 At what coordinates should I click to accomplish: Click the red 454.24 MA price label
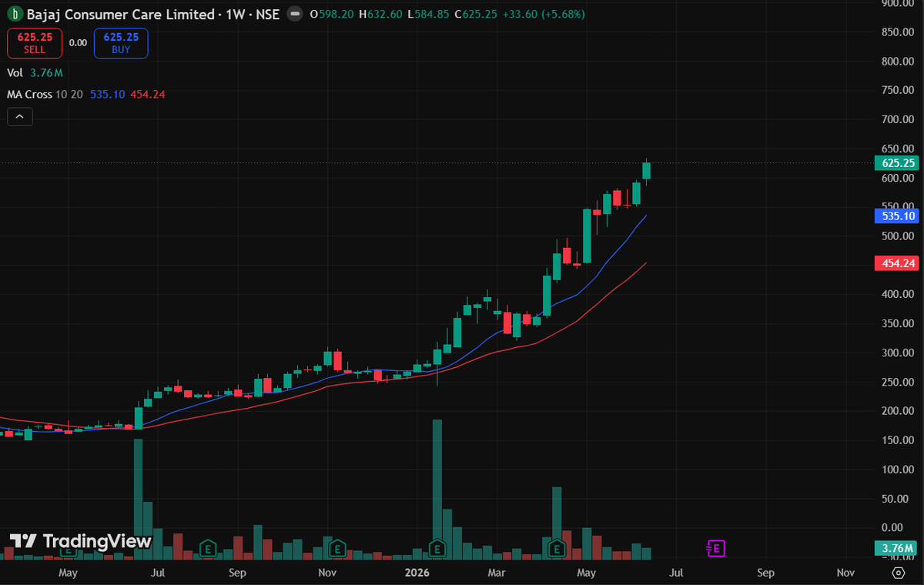[897, 263]
